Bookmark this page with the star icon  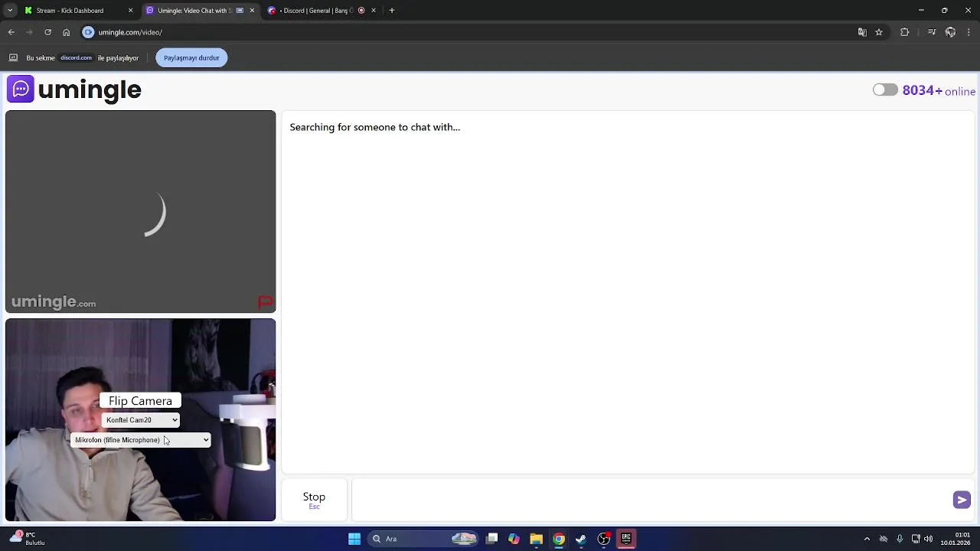879,32
